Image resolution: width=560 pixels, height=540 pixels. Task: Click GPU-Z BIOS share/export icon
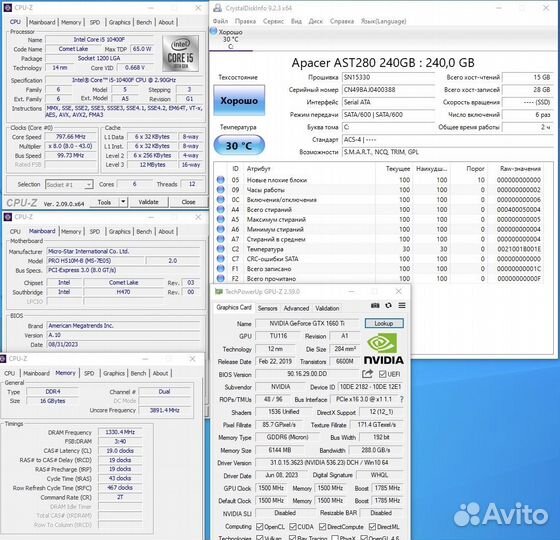(367, 374)
